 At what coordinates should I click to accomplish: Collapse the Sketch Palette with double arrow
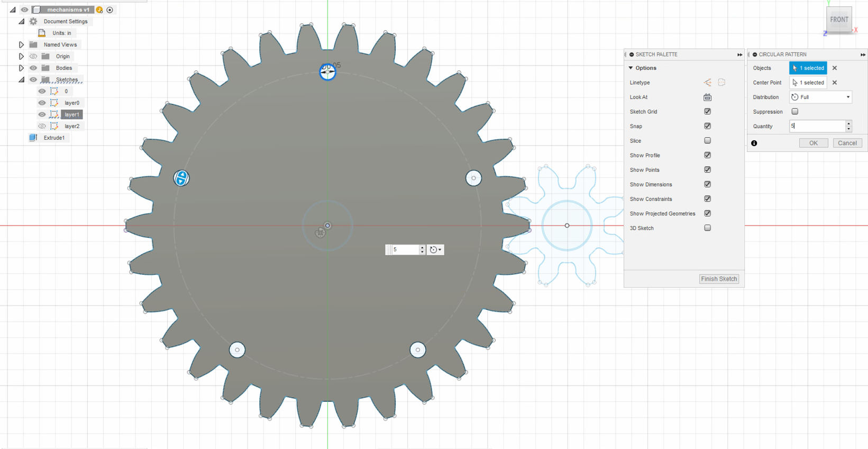click(x=739, y=55)
